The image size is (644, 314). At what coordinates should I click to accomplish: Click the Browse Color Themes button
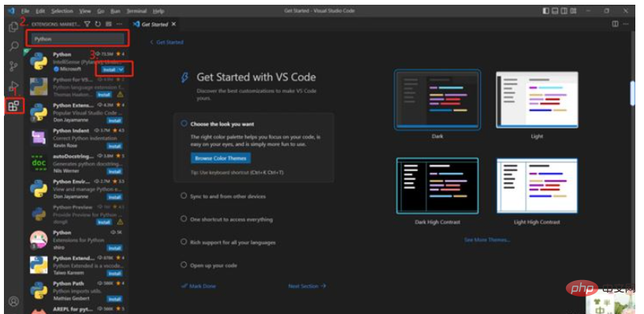pos(221,159)
